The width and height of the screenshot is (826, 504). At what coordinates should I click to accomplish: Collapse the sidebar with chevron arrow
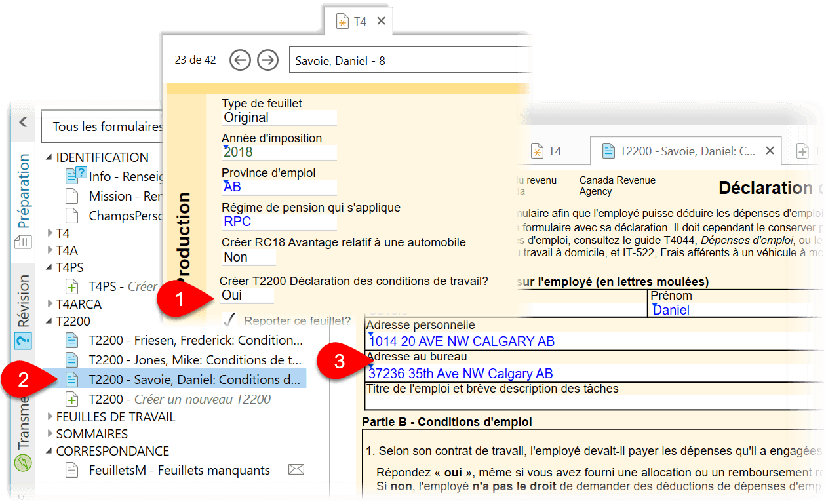[x=23, y=122]
